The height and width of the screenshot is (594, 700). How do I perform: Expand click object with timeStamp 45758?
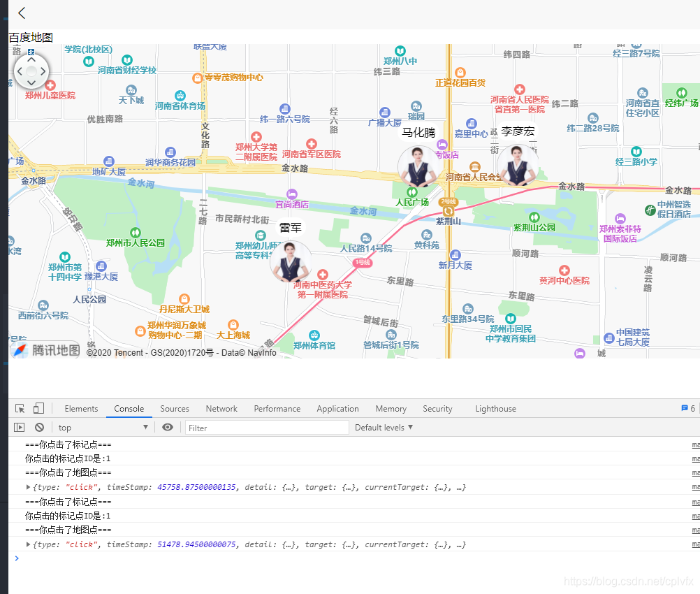pos(29,487)
